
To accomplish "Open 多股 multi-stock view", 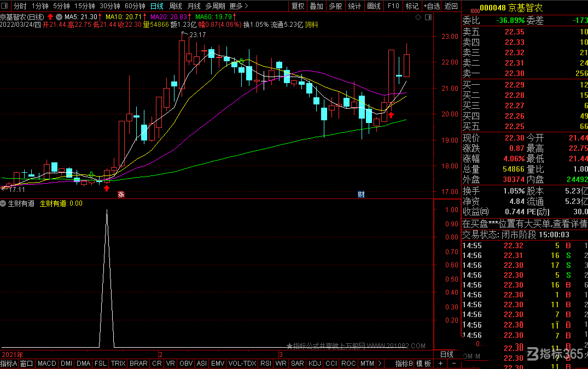I will (336, 6).
